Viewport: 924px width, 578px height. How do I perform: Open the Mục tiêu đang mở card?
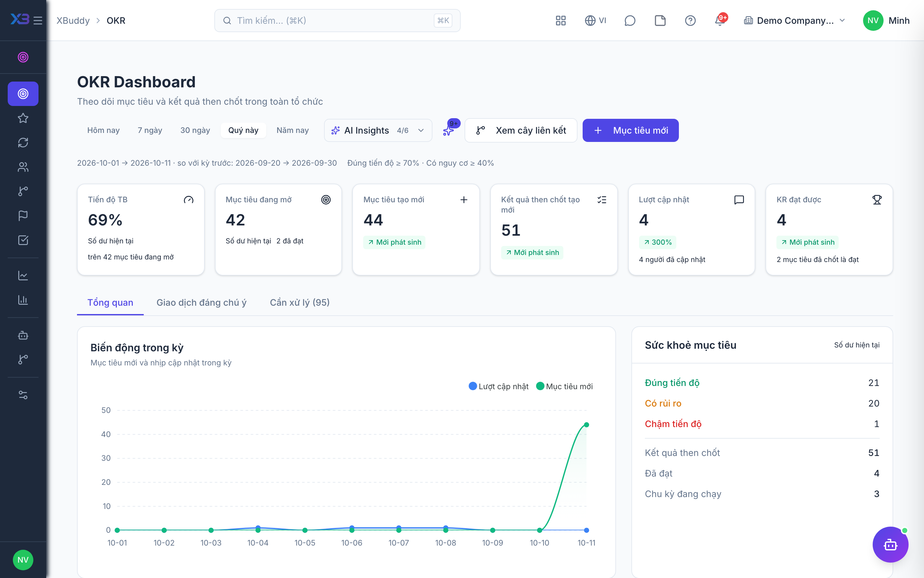[278, 229]
